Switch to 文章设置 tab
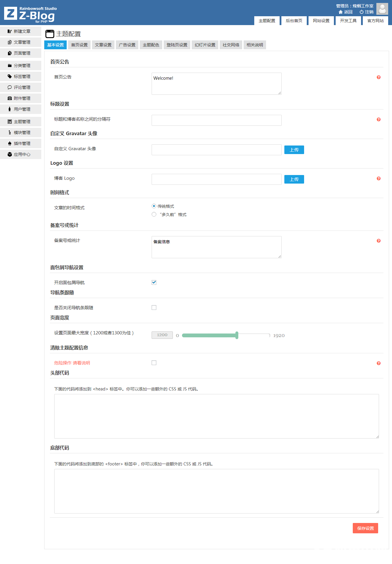 (103, 45)
